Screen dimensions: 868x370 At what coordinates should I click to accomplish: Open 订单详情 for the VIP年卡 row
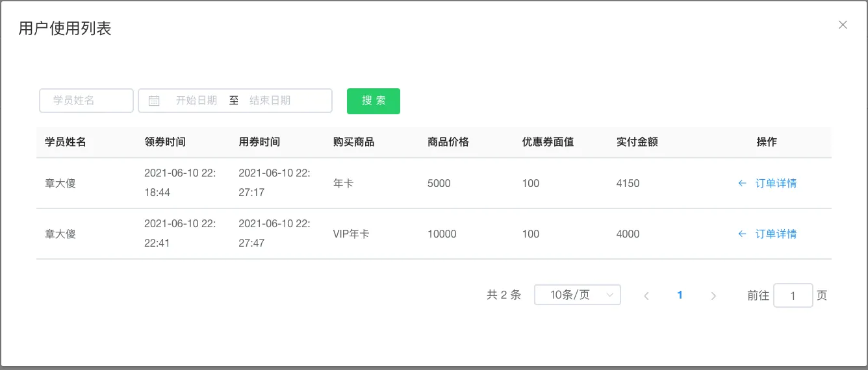click(x=776, y=234)
